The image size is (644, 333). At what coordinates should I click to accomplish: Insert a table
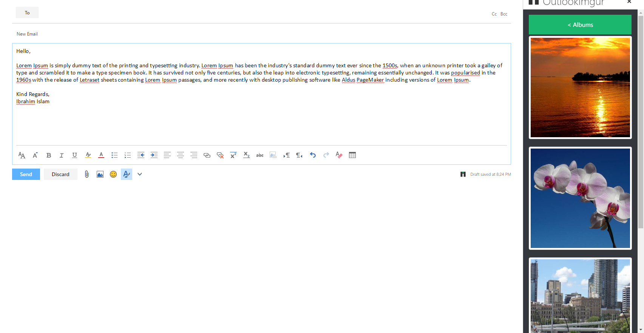(352, 155)
